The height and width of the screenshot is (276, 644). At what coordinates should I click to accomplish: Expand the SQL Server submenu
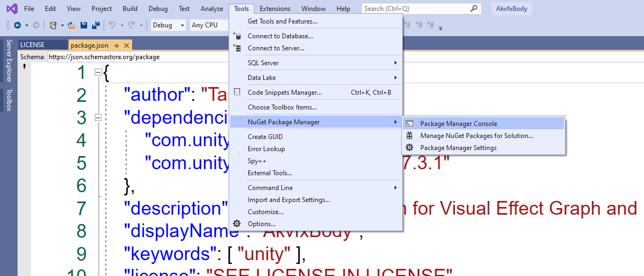(316, 63)
